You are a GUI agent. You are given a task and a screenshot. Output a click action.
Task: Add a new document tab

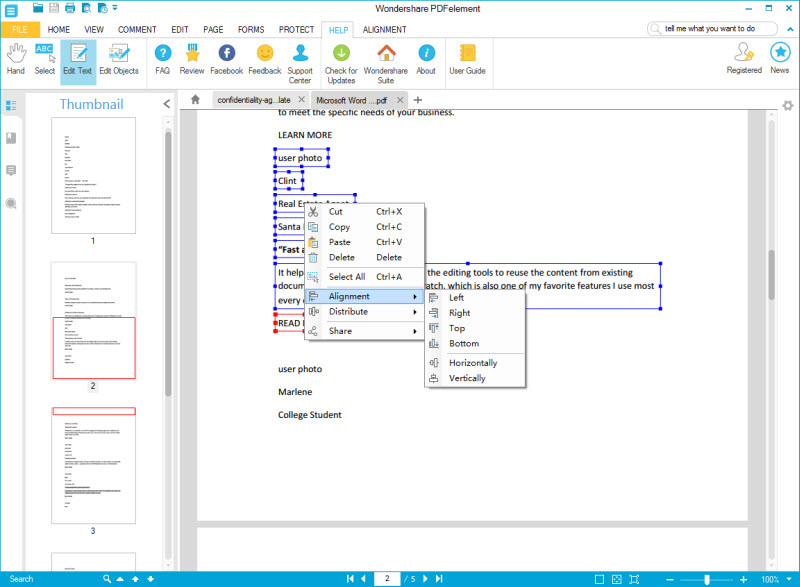tap(418, 100)
